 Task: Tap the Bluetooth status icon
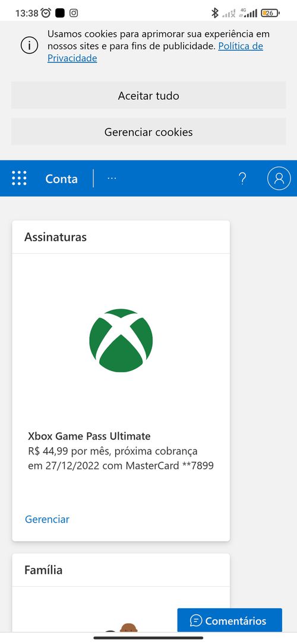[x=214, y=13]
